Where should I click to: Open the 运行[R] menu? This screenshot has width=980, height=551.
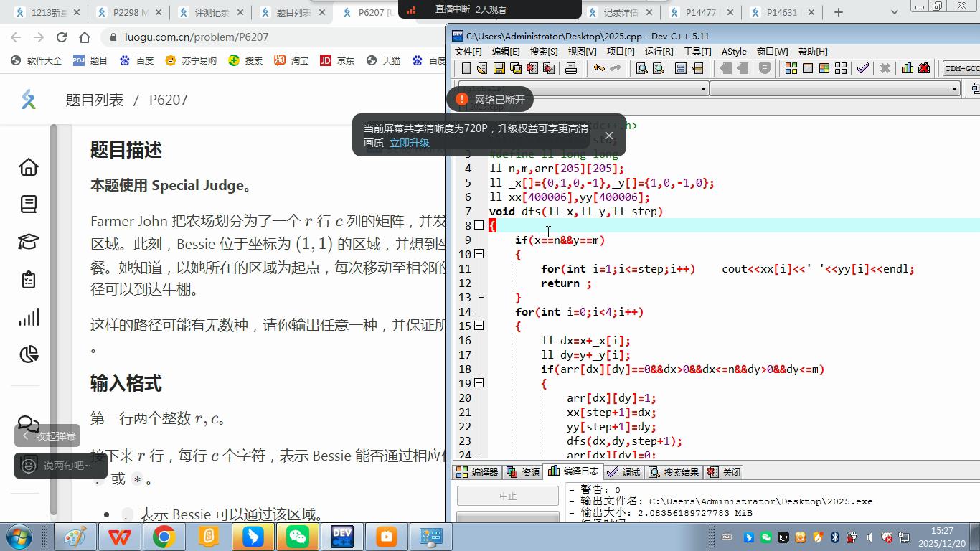coord(659,52)
